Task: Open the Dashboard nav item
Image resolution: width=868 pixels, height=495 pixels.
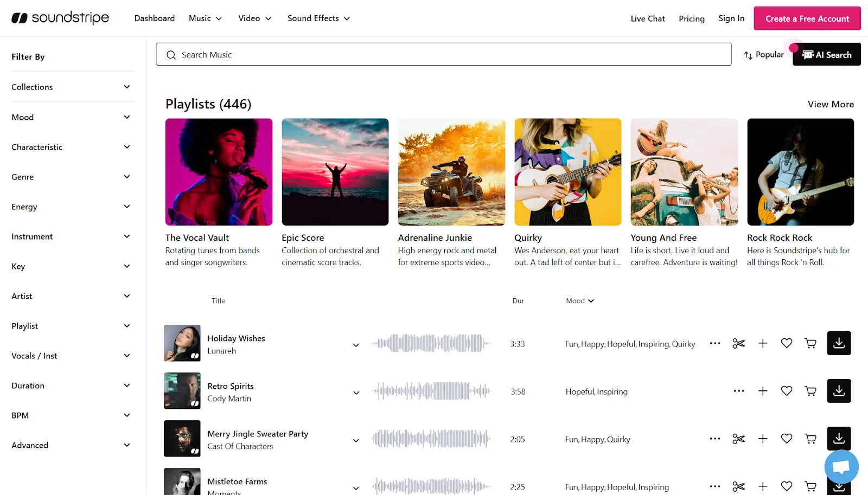Action: point(155,18)
